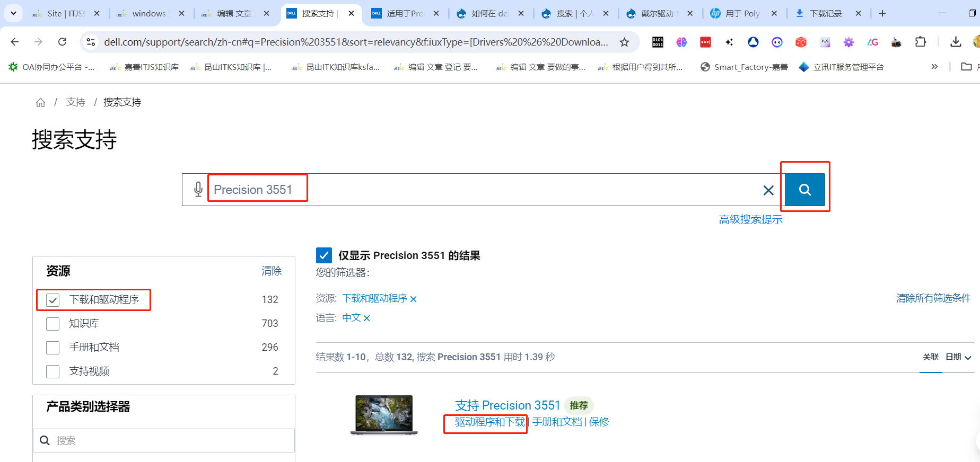Click the red cube extension icon
This screenshot has width=980, height=462.
801,42
